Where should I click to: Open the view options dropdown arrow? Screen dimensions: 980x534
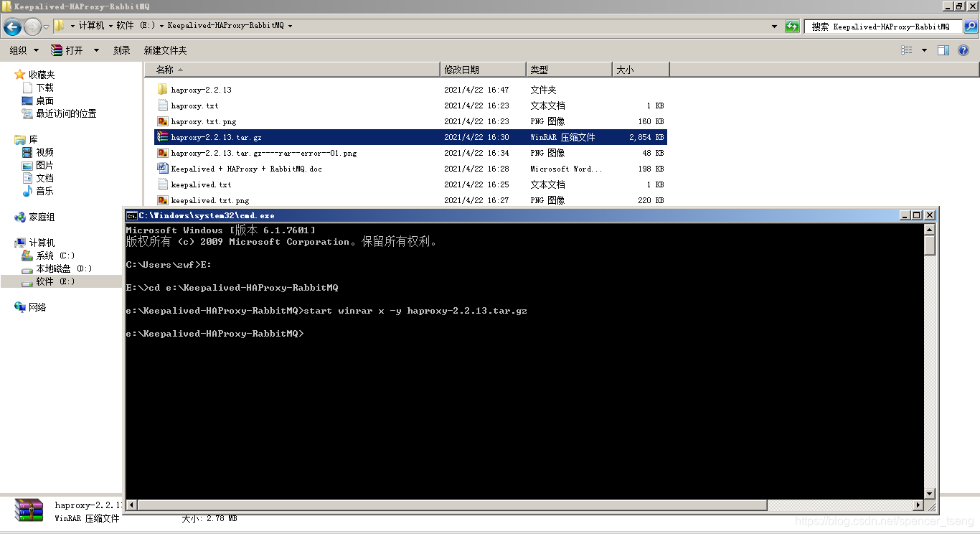[924, 50]
